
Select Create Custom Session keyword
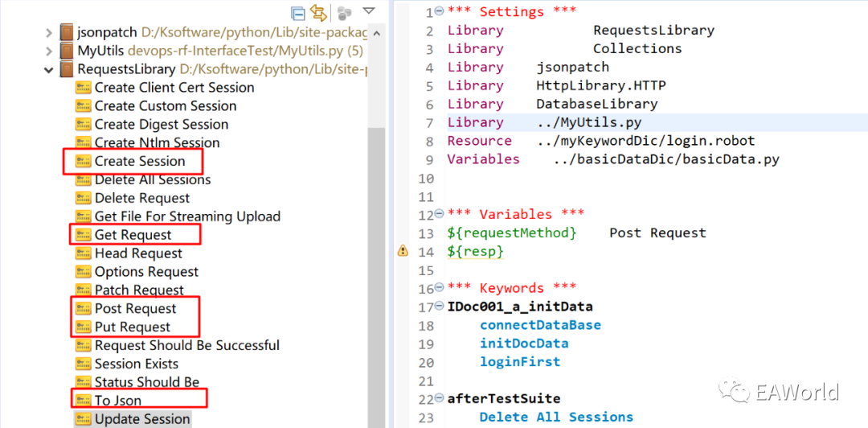pyautogui.click(x=166, y=106)
